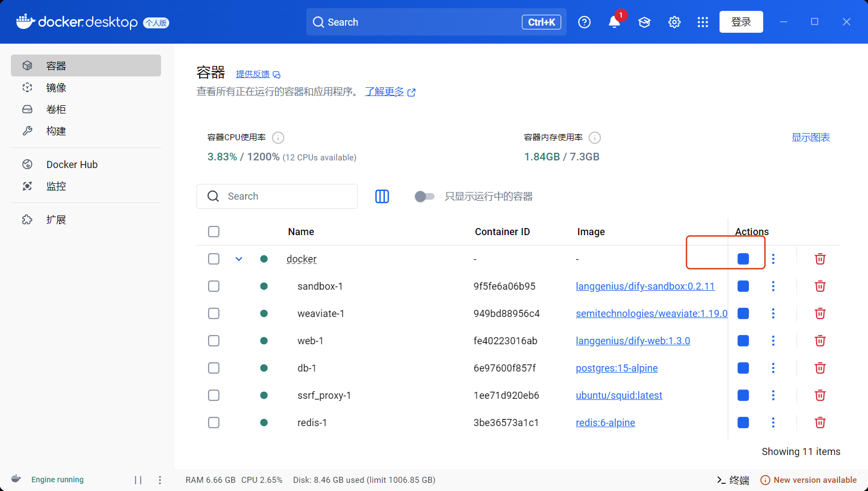Open 卷柜 in the sidebar

tap(86, 109)
